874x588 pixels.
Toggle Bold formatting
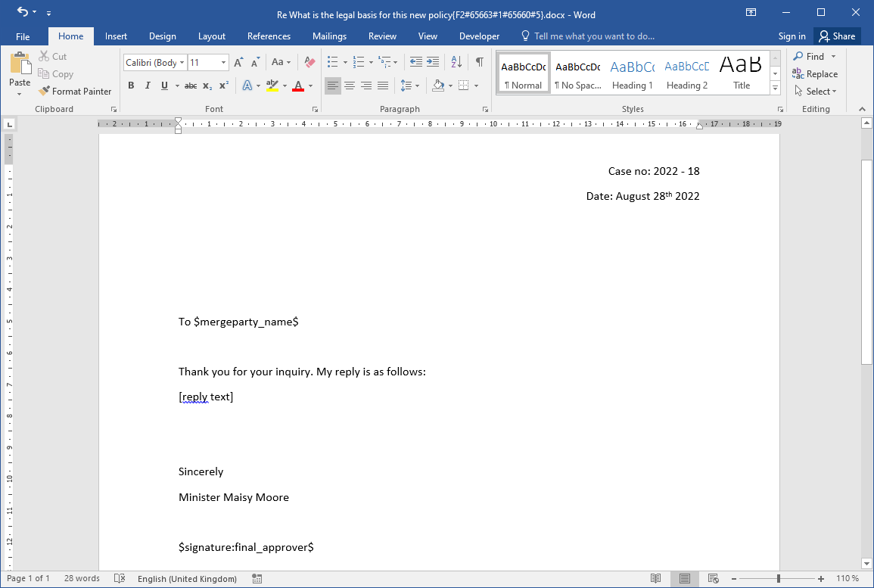click(131, 86)
